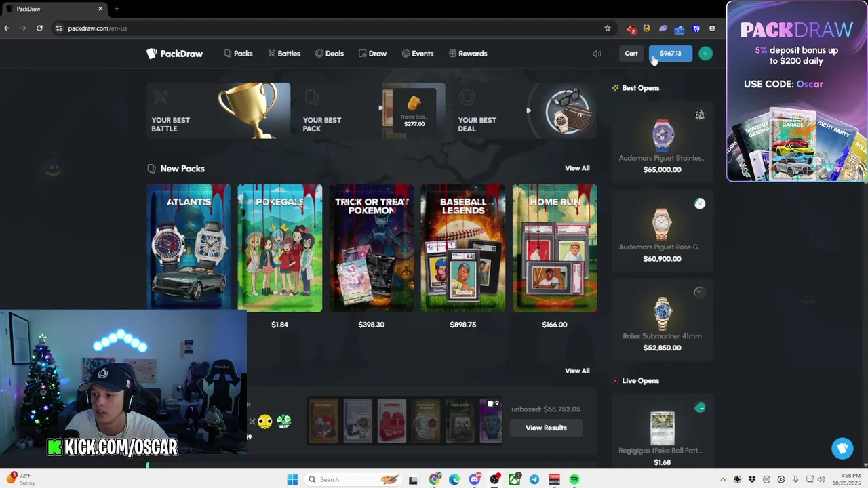Screen dimensions: 868x488
Task: Open the purple ghost browser extension
Action: pyautogui.click(x=663, y=28)
